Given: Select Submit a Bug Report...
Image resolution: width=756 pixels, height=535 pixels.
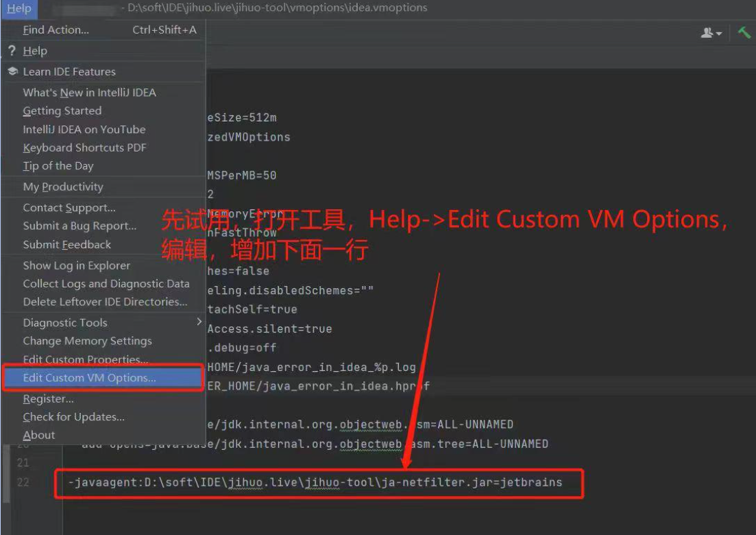Looking at the screenshot, I should [x=80, y=226].
